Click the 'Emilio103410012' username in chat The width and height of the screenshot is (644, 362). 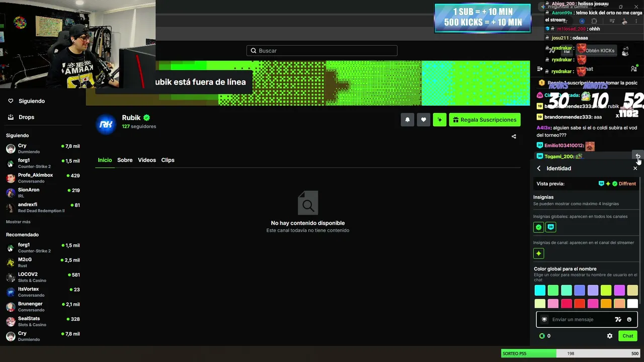point(563,146)
